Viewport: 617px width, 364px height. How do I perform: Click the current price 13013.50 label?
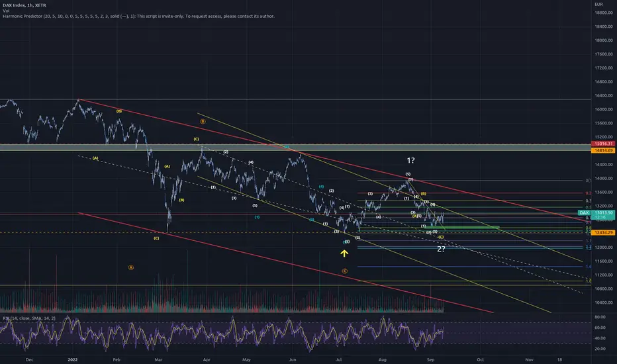click(x=603, y=212)
